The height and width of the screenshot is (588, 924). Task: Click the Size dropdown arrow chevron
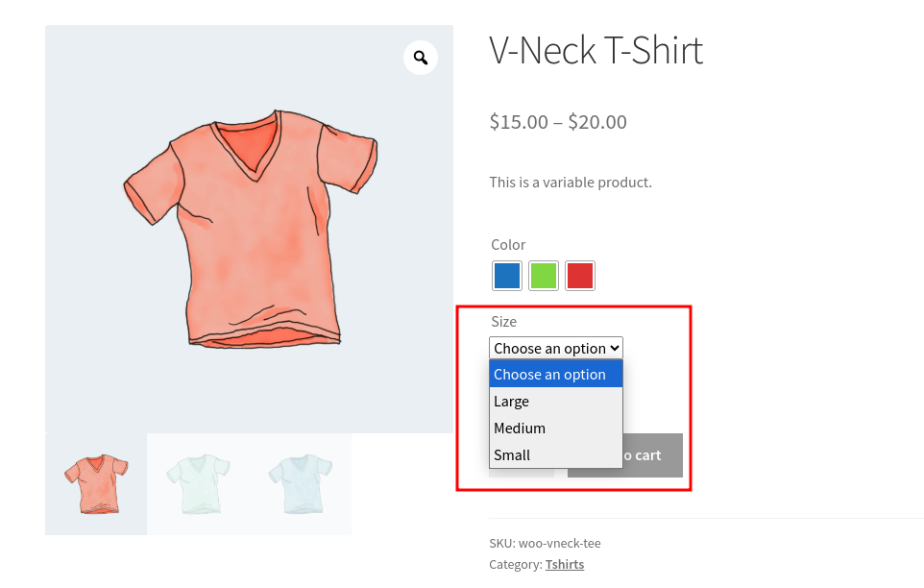(x=615, y=348)
